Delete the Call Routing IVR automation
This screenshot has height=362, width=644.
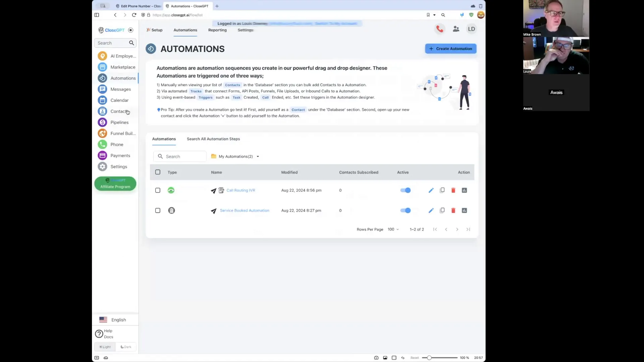(x=453, y=190)
